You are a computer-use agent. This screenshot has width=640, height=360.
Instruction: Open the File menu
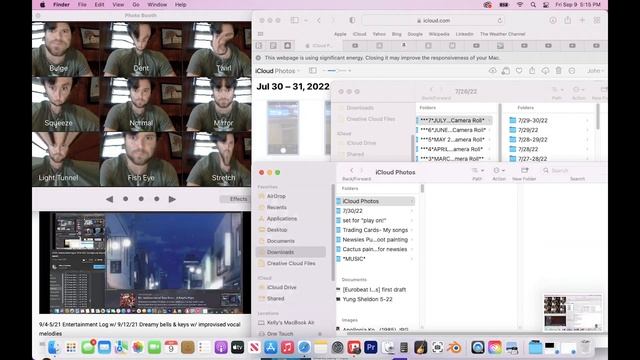click(82, 4)
